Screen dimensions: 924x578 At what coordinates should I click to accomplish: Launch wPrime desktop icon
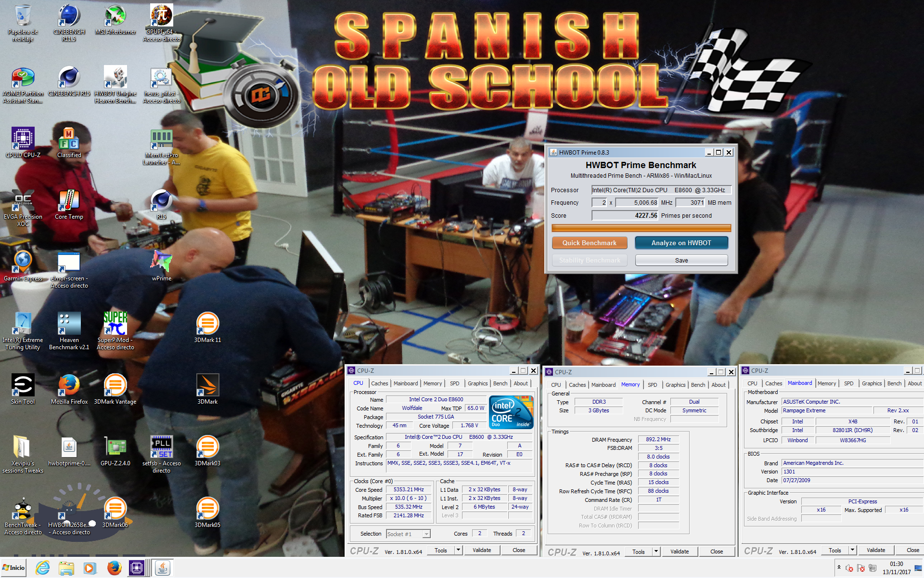coord(162,266)
